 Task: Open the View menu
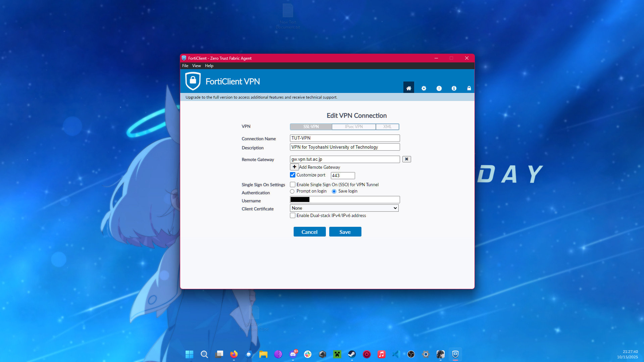(196, 66)
